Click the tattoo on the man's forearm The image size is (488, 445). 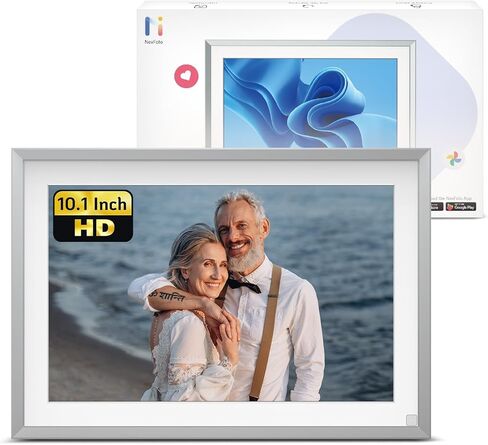click(167, 296)
